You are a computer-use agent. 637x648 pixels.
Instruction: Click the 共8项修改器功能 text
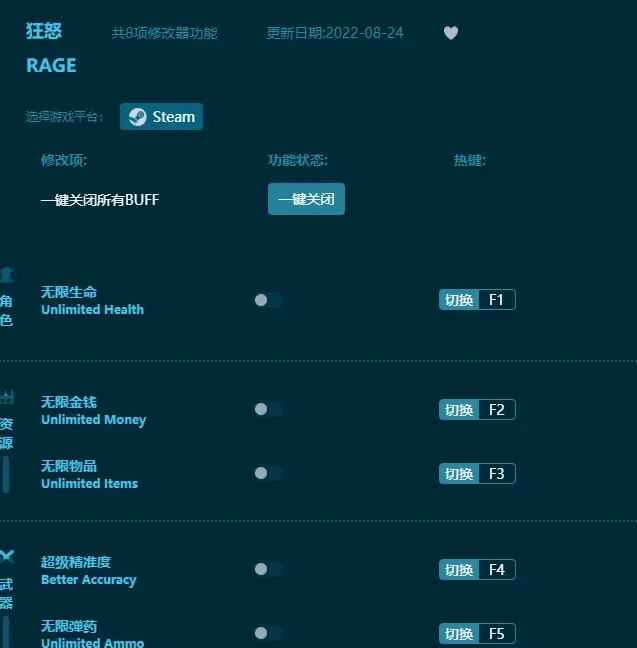[x=165, y=33]
